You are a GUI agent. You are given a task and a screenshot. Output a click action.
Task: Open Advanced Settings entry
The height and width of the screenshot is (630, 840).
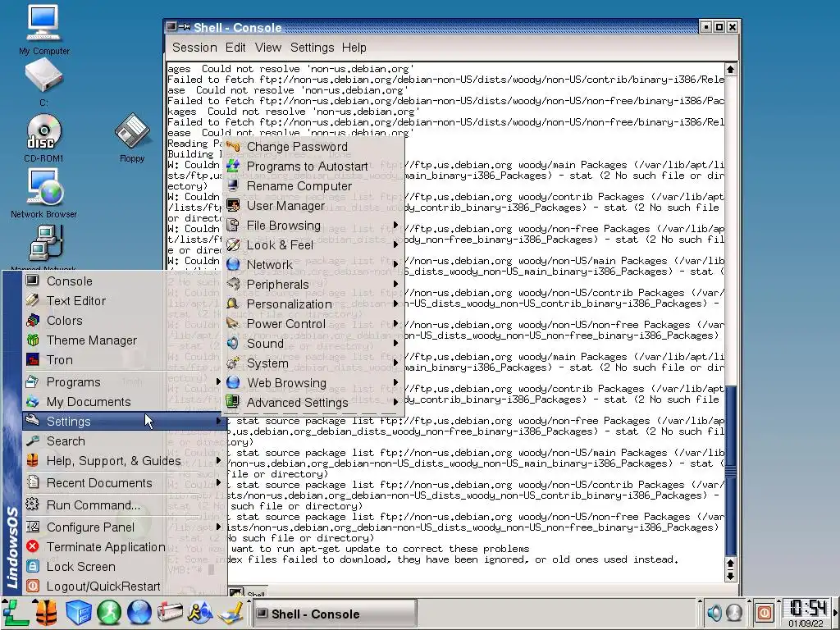[x=314, y=402]
